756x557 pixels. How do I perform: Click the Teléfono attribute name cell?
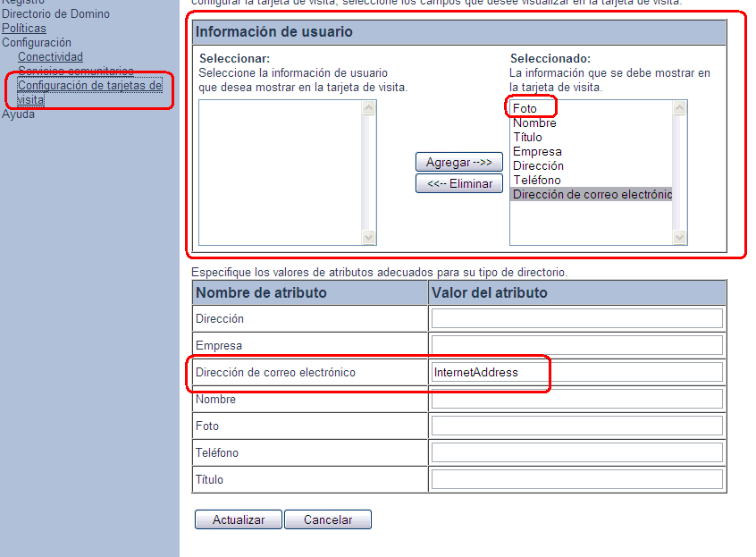(x=310, y=452)
